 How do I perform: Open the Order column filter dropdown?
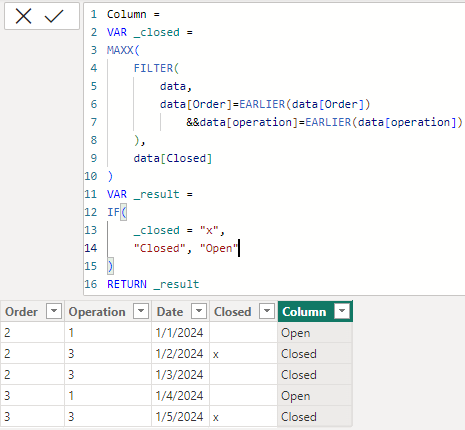coord(54,311)
